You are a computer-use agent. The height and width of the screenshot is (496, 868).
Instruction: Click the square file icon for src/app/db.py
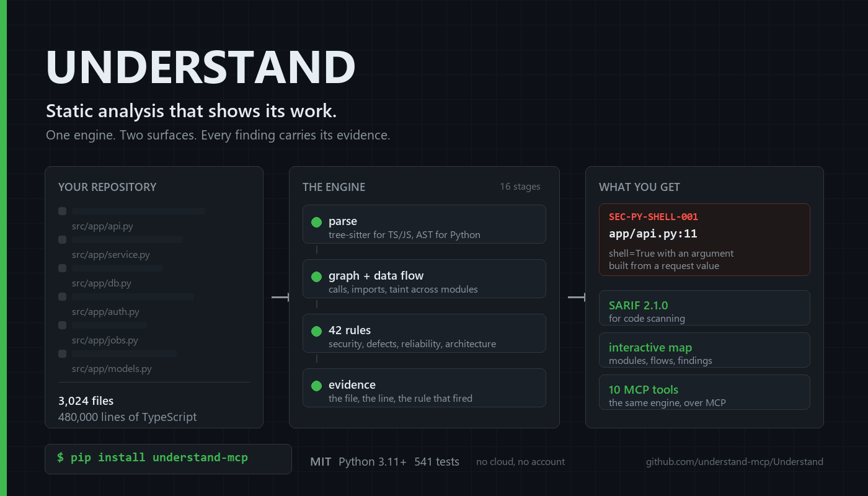(62, 268)
